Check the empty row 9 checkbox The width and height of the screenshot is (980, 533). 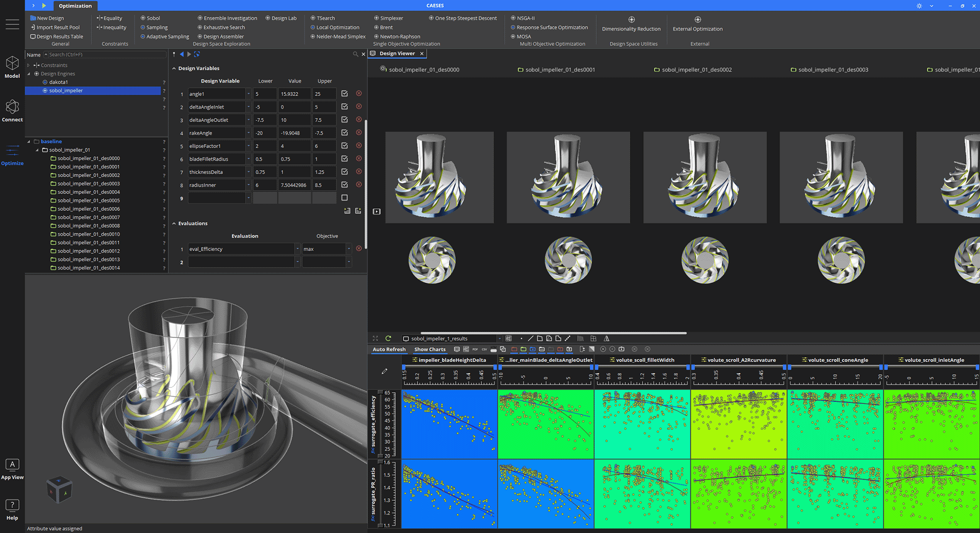(x=345, y=198)
